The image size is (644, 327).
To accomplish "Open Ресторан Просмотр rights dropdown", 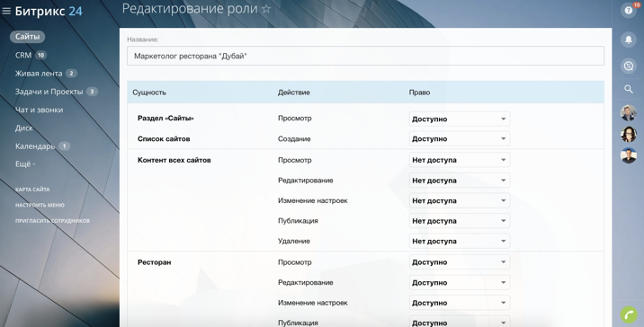I will coord(460,262).
